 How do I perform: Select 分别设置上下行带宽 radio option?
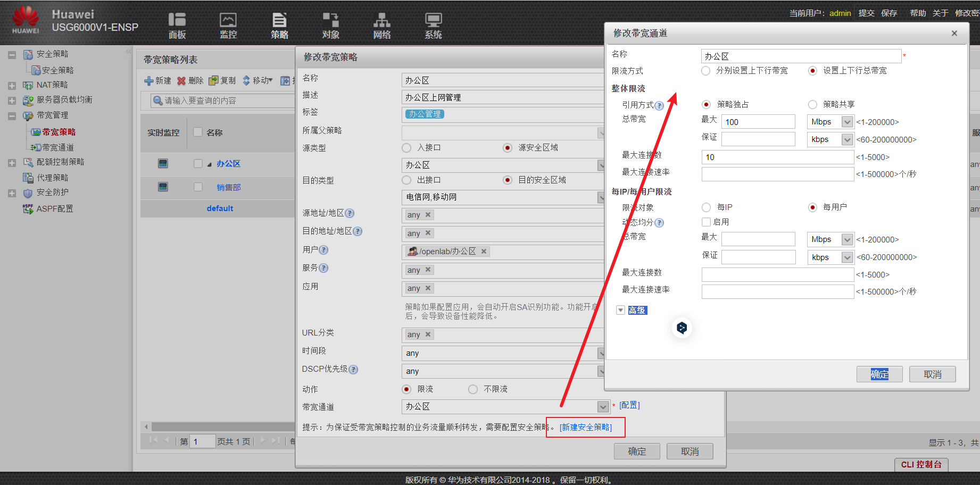click(x=706, y=71)
